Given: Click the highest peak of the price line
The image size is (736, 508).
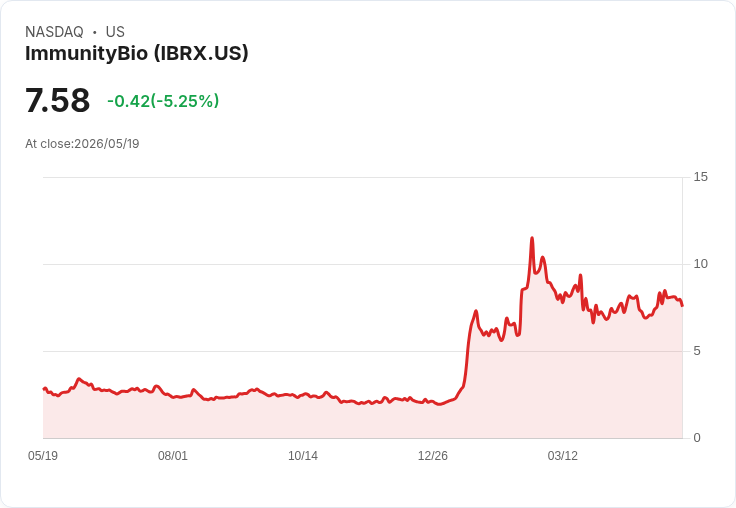Looking at the screenshot, I should coord(532,238).
